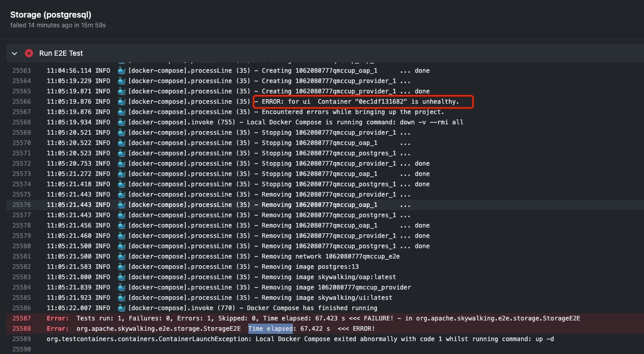Click 'Encountered errors while bringing up the project.'
This screenshot has height=354, width=644.
(x=353, y=112)
